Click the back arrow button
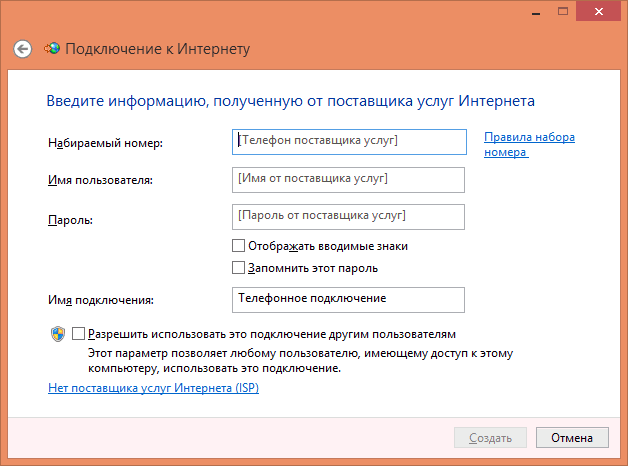The image size is (628, 466). pos(23,48)
